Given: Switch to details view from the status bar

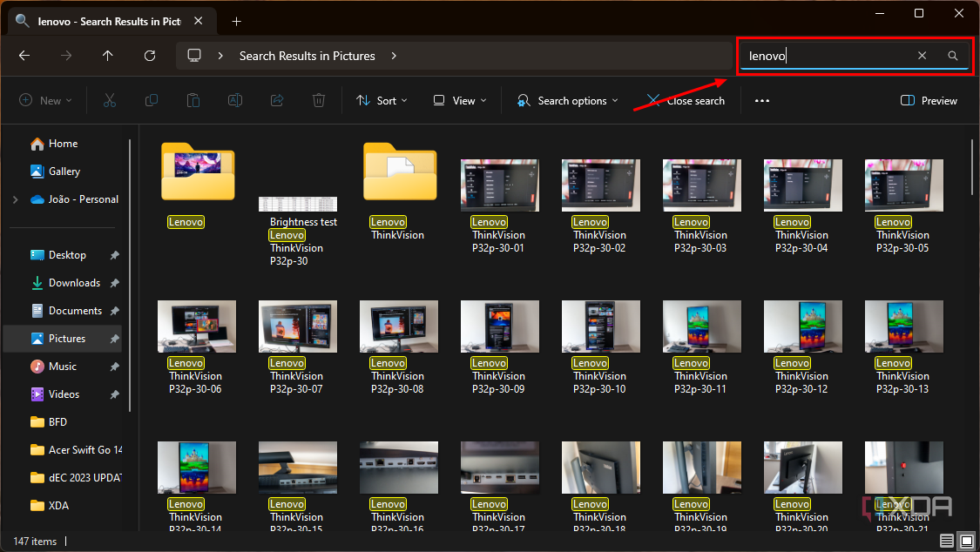Looking at the screenshot, I should click(947, 541).
